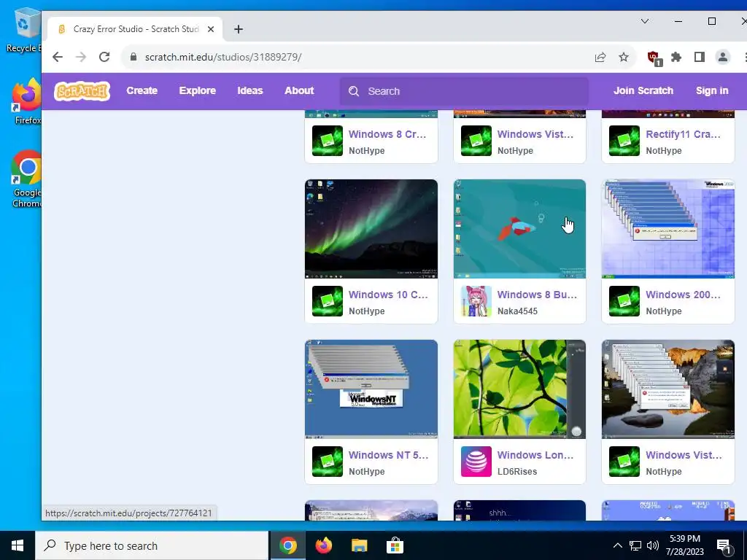Open Windows 10 C... project title link
Image resolution: width=747 pixels, height=560 pixels.
[388, 295]
